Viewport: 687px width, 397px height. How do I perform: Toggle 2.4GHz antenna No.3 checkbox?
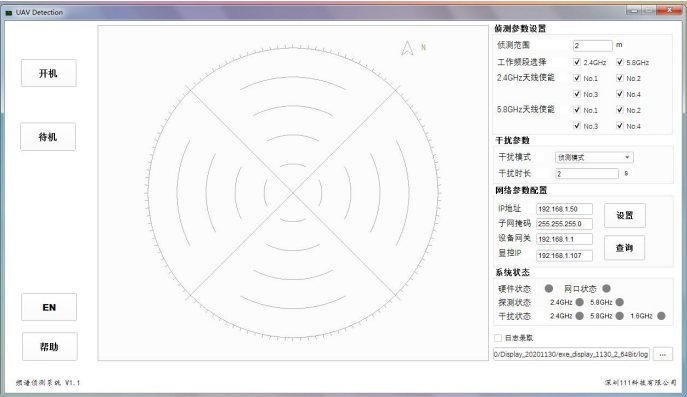[577, 94]
